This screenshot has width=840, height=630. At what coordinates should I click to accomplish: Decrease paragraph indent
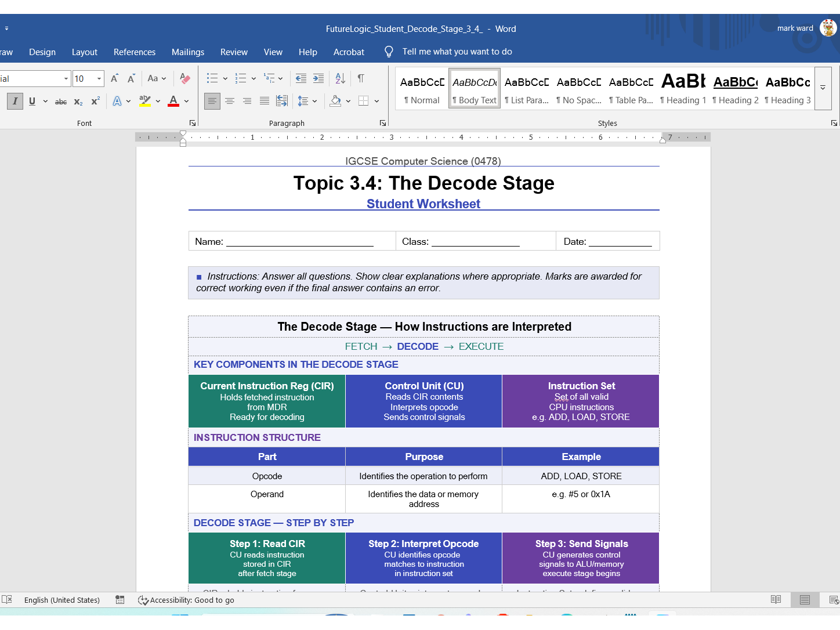tap(301, 78)
